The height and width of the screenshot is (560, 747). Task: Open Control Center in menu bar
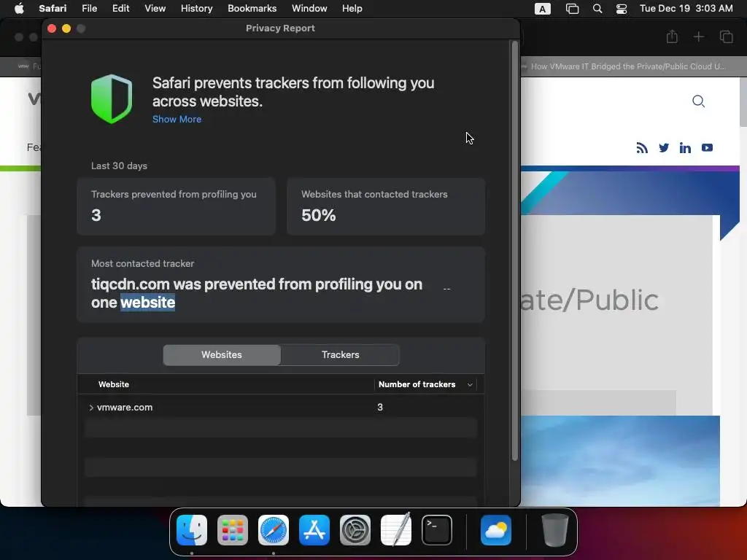(x=622, y=9)
